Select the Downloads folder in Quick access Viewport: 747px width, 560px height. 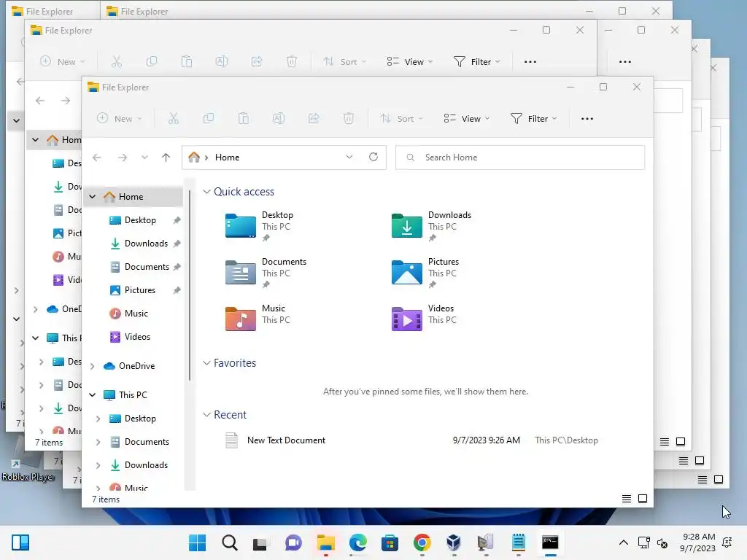432,226
